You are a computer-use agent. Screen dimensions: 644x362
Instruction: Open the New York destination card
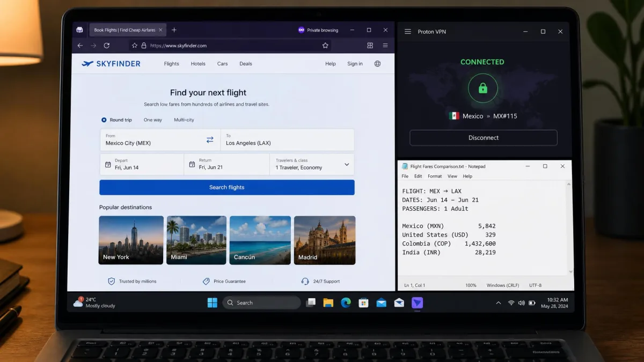click(131, 240)
